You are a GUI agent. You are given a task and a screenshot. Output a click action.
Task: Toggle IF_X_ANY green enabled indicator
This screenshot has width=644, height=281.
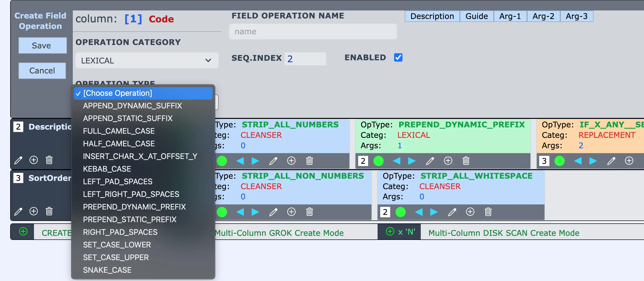point(560,161)
